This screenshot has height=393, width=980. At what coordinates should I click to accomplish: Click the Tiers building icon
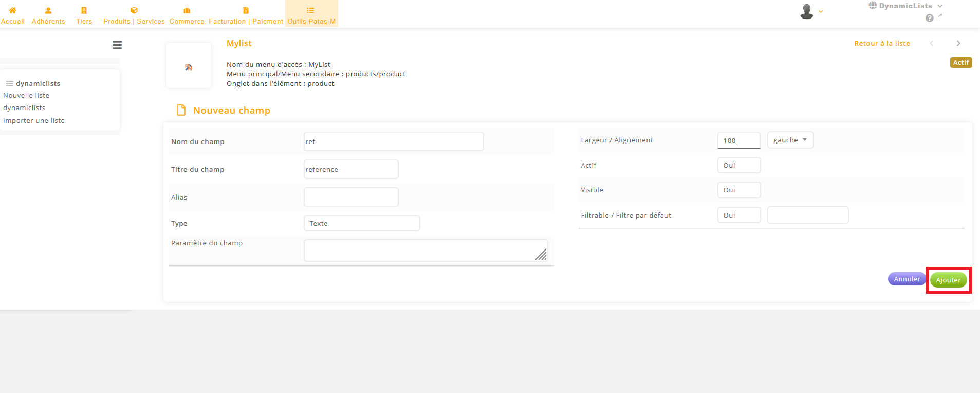pyautogui.click(x=84, y=10)
